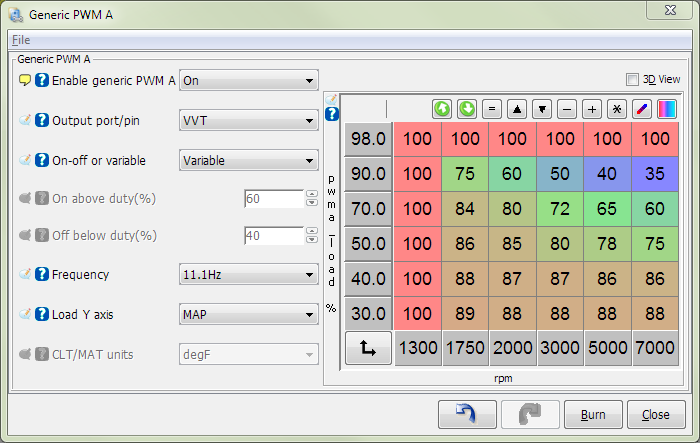The image size is (700, 443).
Task: Enable the 3D View checkbox
Action: coord(632,80)
